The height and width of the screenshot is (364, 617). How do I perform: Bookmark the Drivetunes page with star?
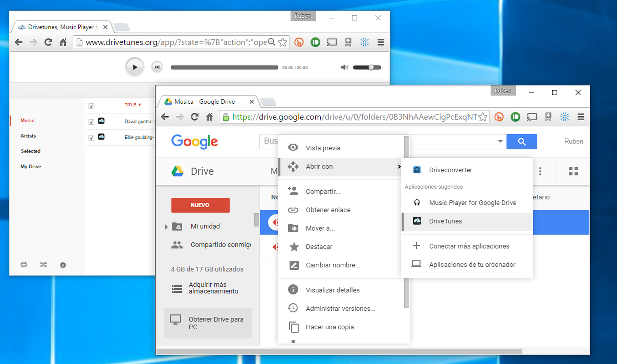coord(283,42)
